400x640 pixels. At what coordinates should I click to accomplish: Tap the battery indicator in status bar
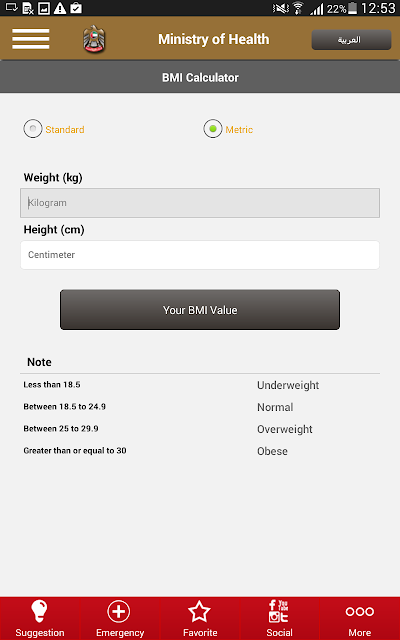coord(352,8)
